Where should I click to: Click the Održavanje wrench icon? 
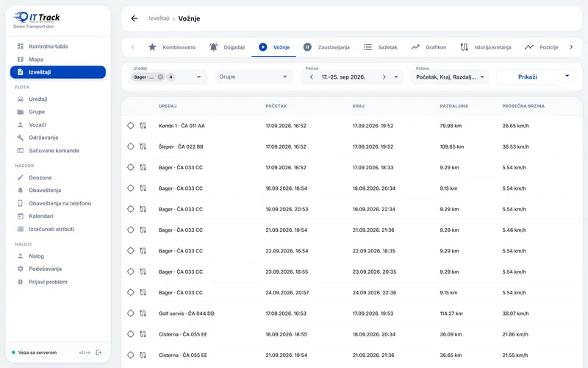(21, 138)
